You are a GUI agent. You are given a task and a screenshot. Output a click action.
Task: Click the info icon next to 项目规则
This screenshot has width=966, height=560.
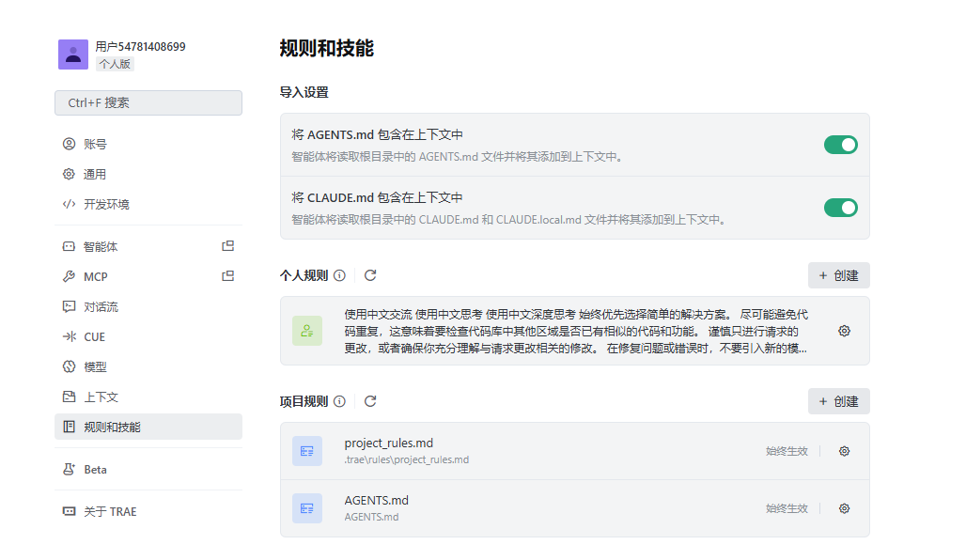click(340, 400)
